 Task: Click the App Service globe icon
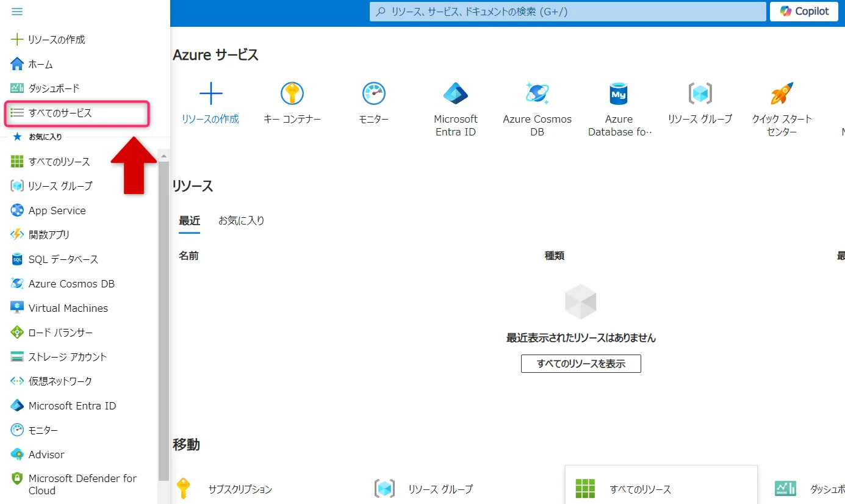pos(17,211)
